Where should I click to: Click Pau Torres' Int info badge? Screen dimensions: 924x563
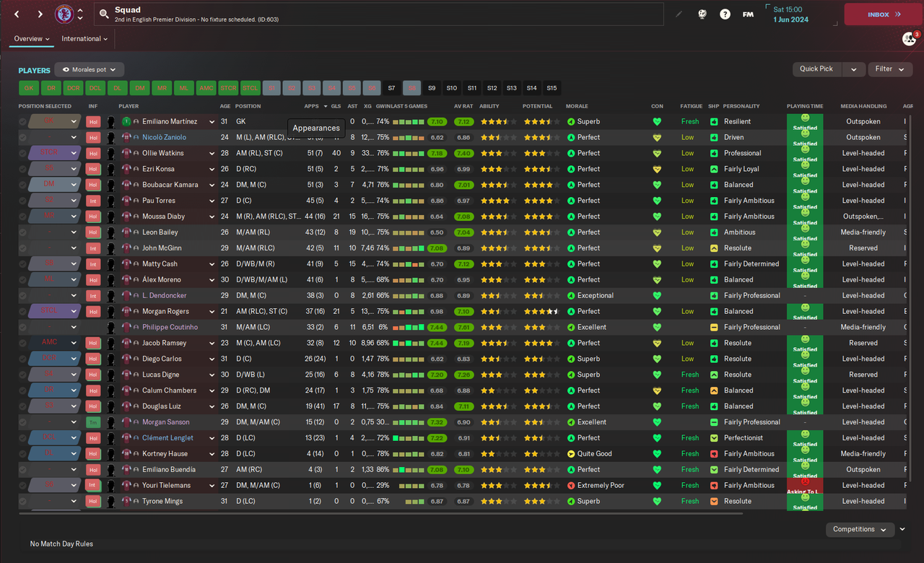[x=93, y=201]
